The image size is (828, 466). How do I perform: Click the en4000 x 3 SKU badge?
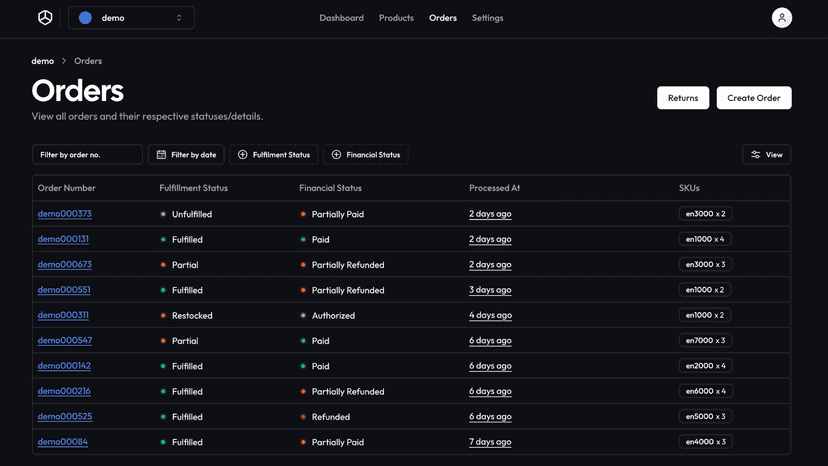click(705, 442)
